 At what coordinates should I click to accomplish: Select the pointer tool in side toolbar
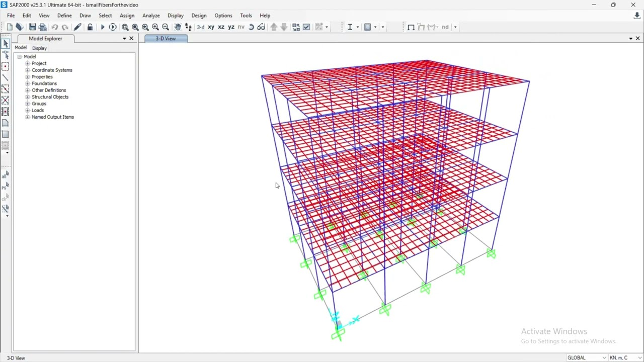6,44
